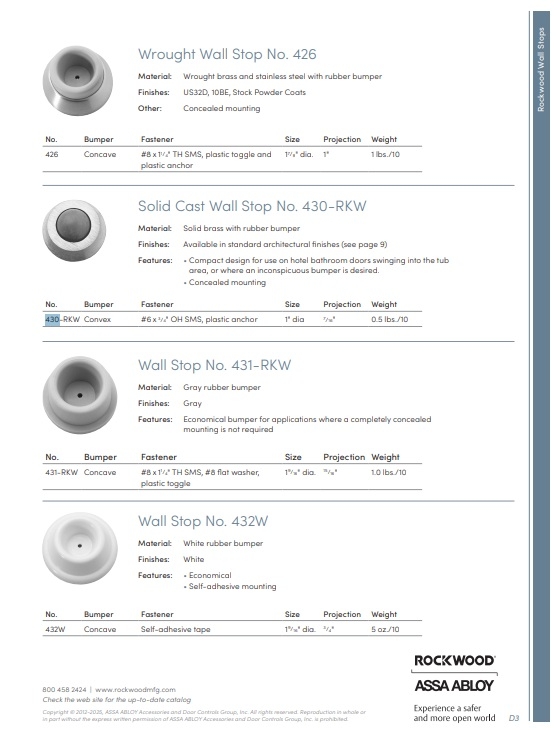
Task: Click "#6 x 3/4" OH SMS, plastic anchor" fastener cell
Action: pos(199,319)
